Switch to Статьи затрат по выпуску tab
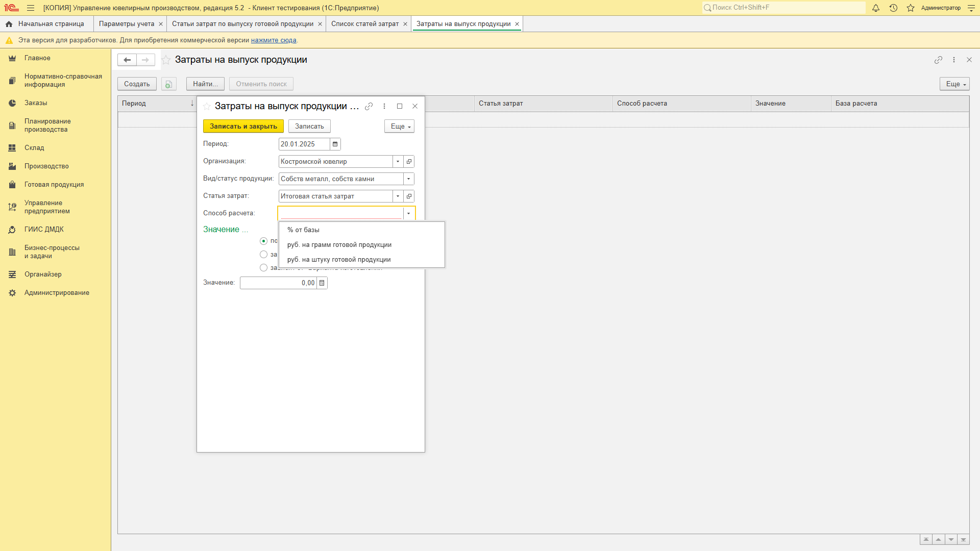980x551 pixels. click(x=242, y=24)
